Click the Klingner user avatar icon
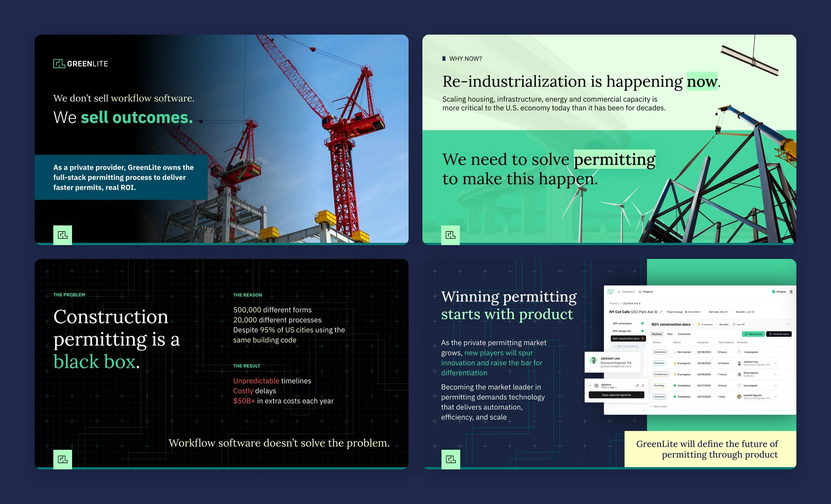Viewport: 831px width, 504px height. pyautogui.click(x=791, y=292)
